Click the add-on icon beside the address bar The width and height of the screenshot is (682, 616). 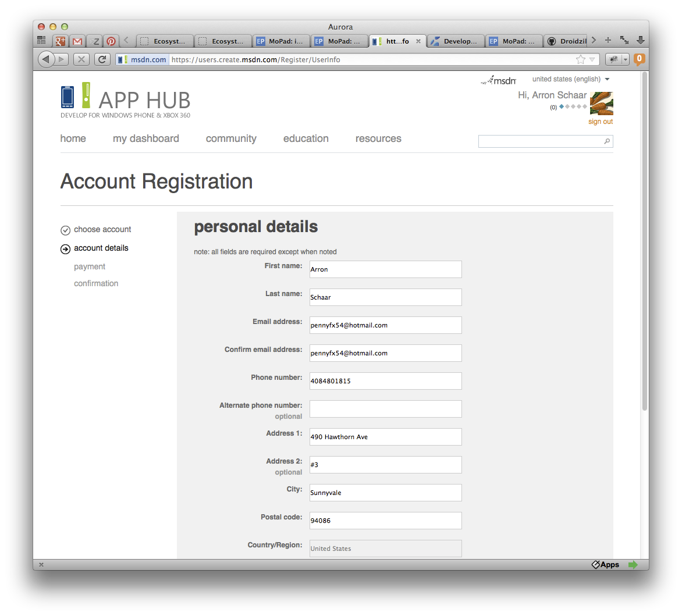(613, 59)
